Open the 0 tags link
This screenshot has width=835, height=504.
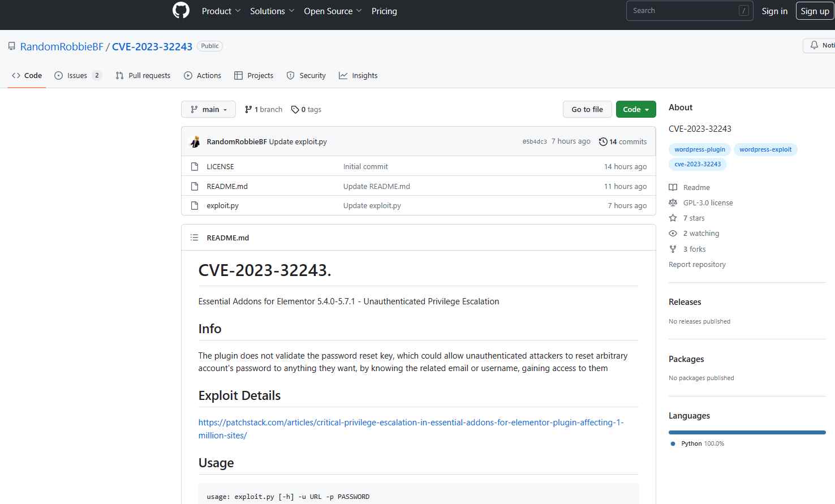click(306, 110)
